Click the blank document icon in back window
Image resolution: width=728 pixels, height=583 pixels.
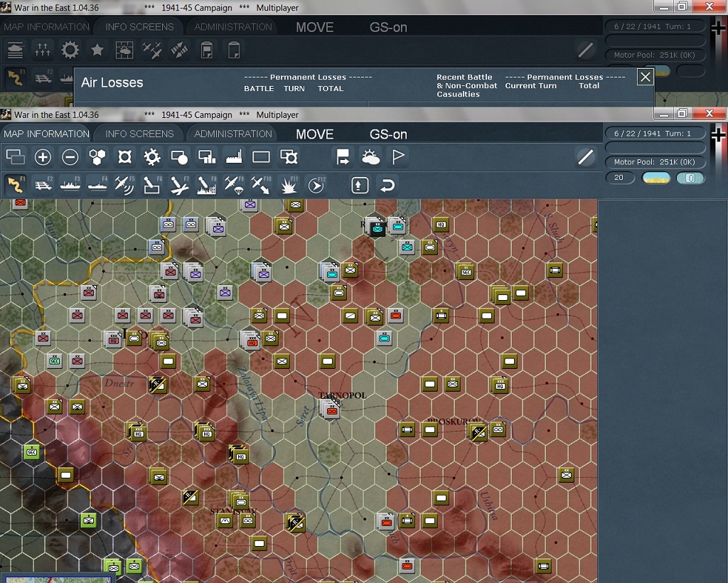[234, 50]
